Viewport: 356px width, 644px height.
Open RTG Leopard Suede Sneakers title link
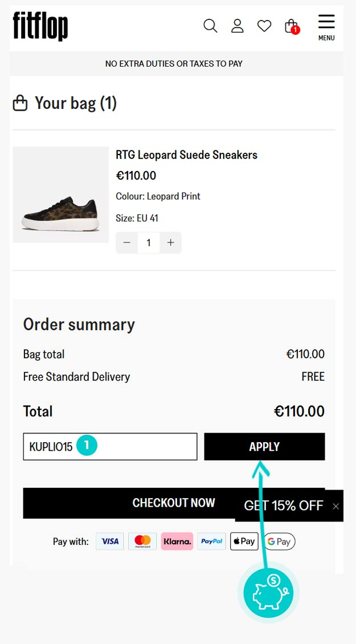click(186, 155)
